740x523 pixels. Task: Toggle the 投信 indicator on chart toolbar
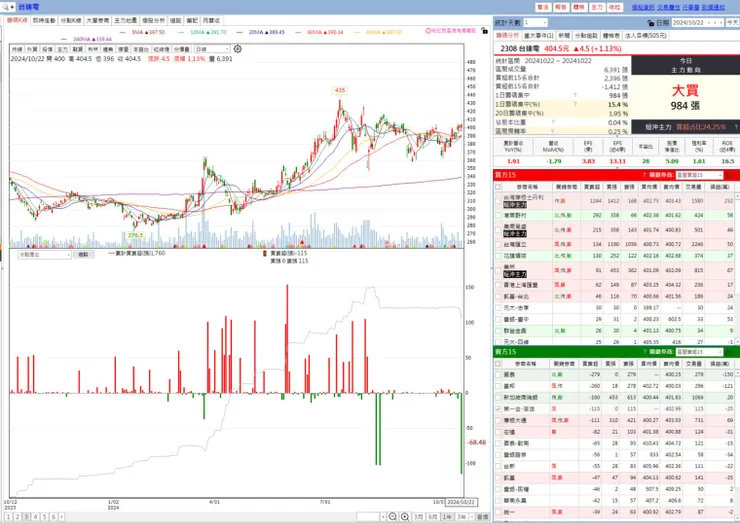pos(47,49)
